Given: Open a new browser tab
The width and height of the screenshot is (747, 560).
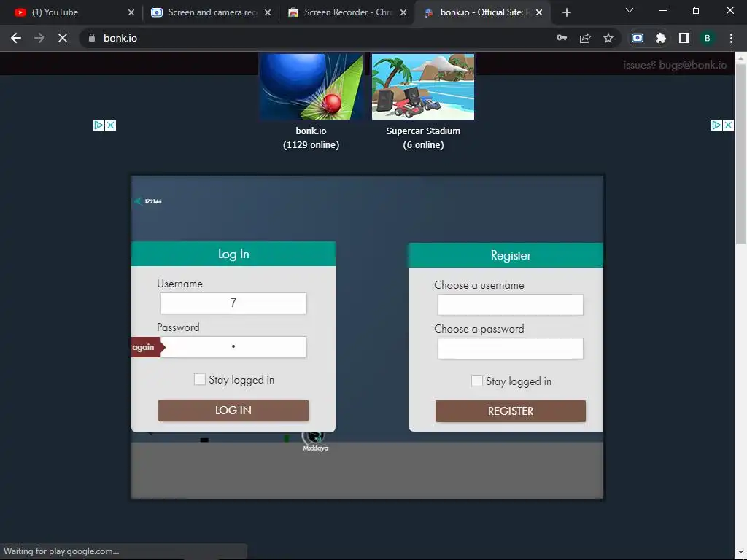Looking at the screenshot, I should [566, 12].
